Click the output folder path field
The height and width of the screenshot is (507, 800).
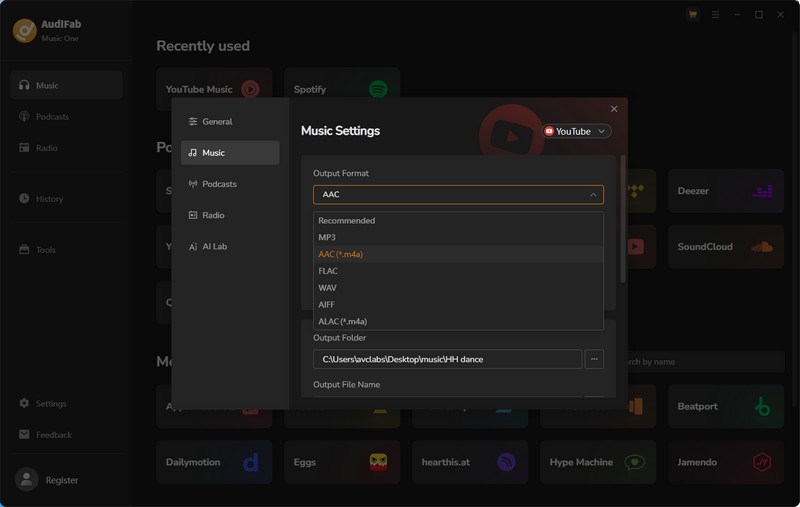[447, 359]
